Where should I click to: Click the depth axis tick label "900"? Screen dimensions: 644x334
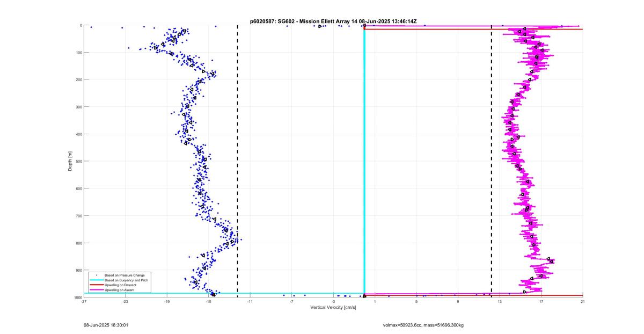click(78, 270)
